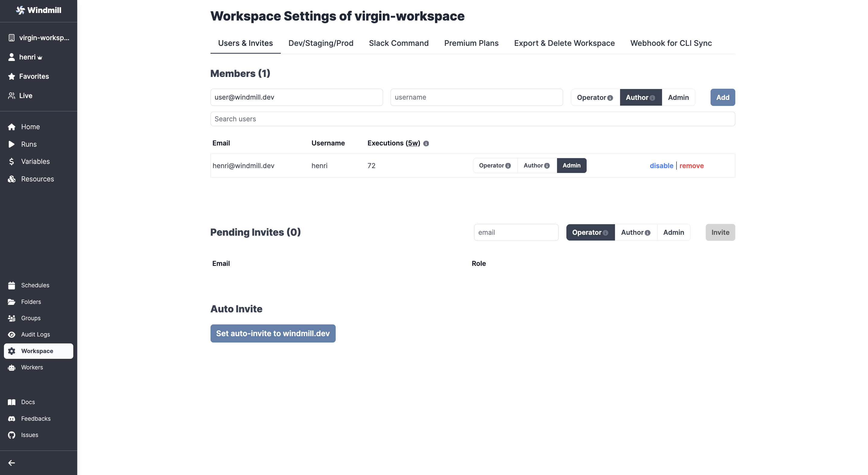Screen dimensions: 868x475
Task: Click Add button for new member
Action: [722, 97]
